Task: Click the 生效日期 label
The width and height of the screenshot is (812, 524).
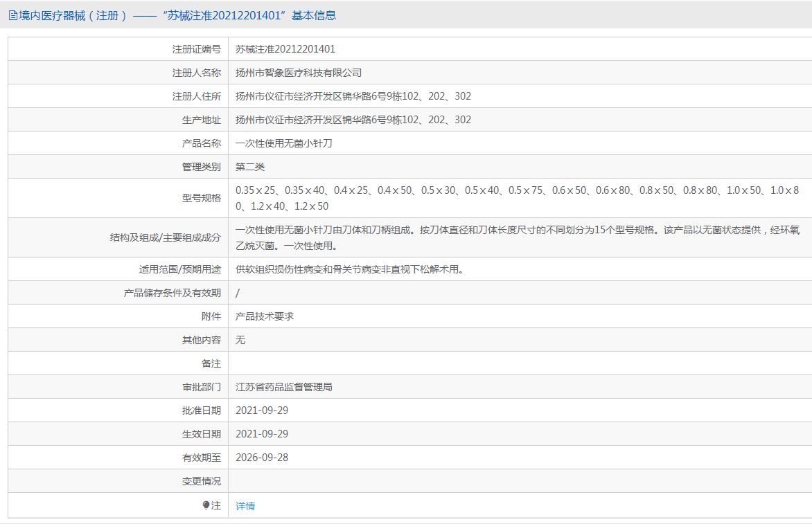Action: 202,434
